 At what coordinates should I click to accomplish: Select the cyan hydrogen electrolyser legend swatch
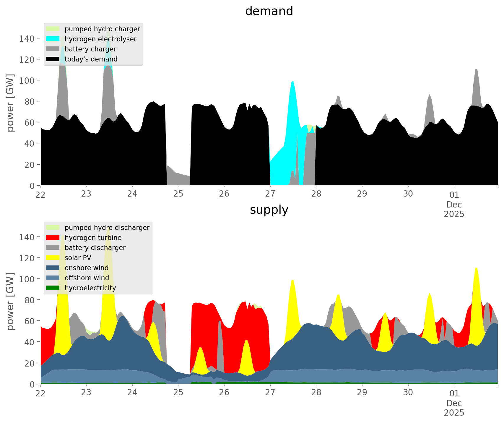coord(53,39)
